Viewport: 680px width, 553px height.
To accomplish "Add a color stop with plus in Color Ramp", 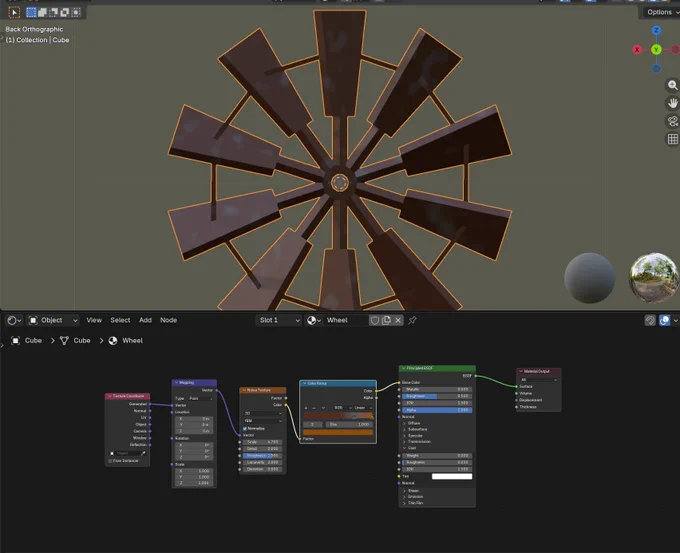I will [x=307, y=408].
